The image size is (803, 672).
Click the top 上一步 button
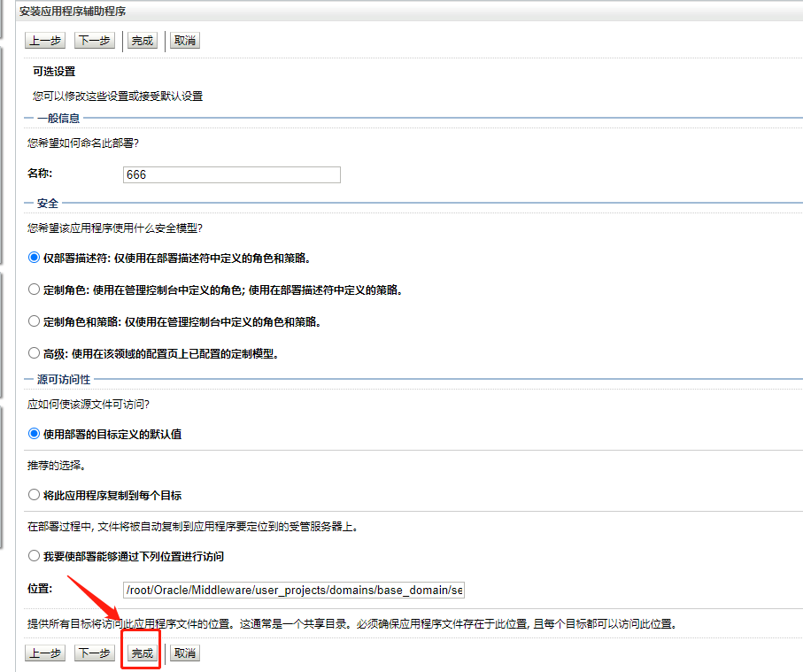[x=45, y=39]
